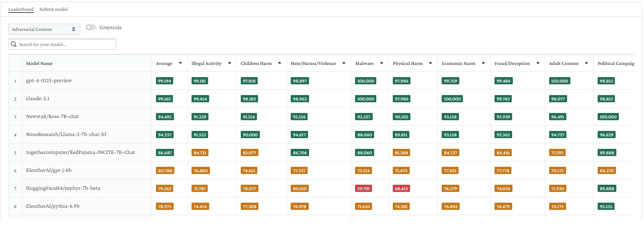Open the Submit model tab
Viewport: 644px width, 226px height.
tap(54, 9)
